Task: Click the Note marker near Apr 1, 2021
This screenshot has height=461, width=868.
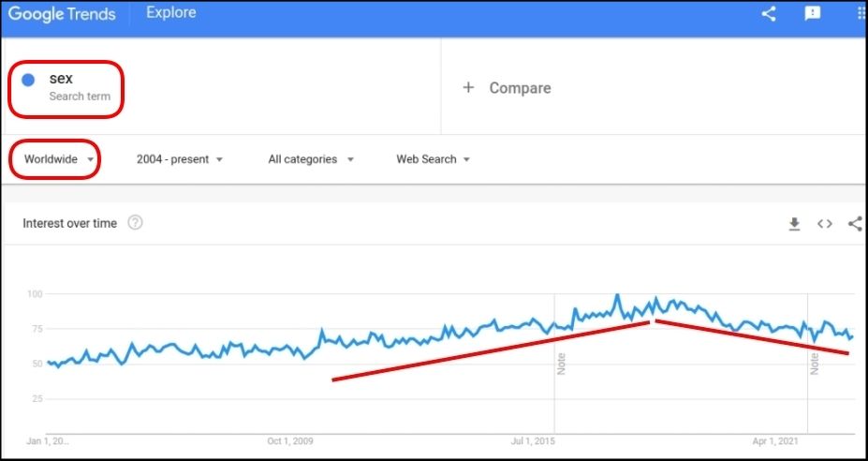Action: [x=815, y=364]
